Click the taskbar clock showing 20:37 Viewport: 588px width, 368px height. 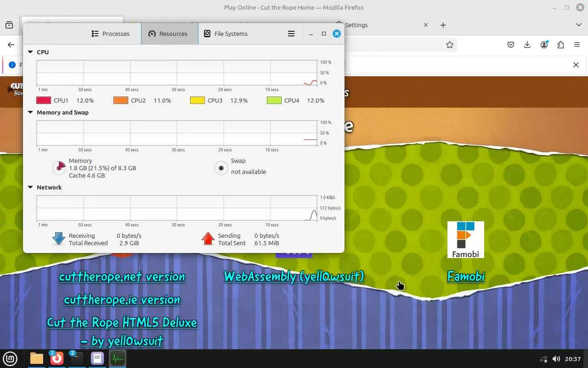click(x=573, y=359)
